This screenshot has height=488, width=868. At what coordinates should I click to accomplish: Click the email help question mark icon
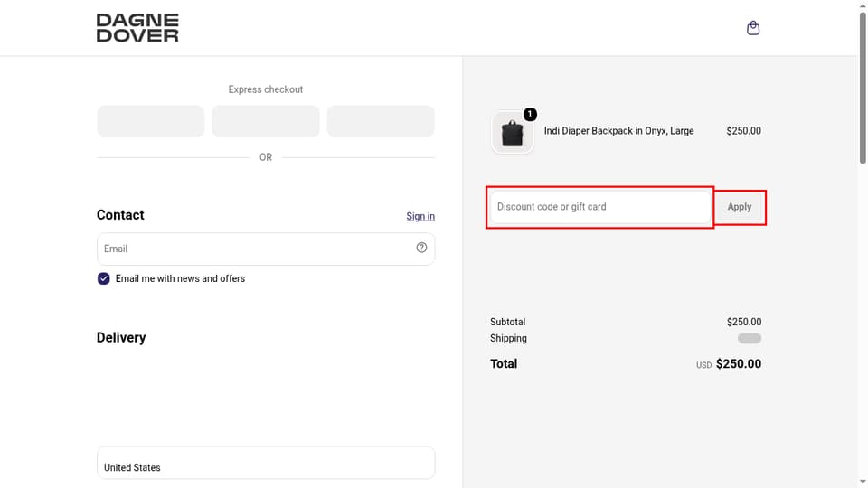pyautogui.click(x=422, y=248)
